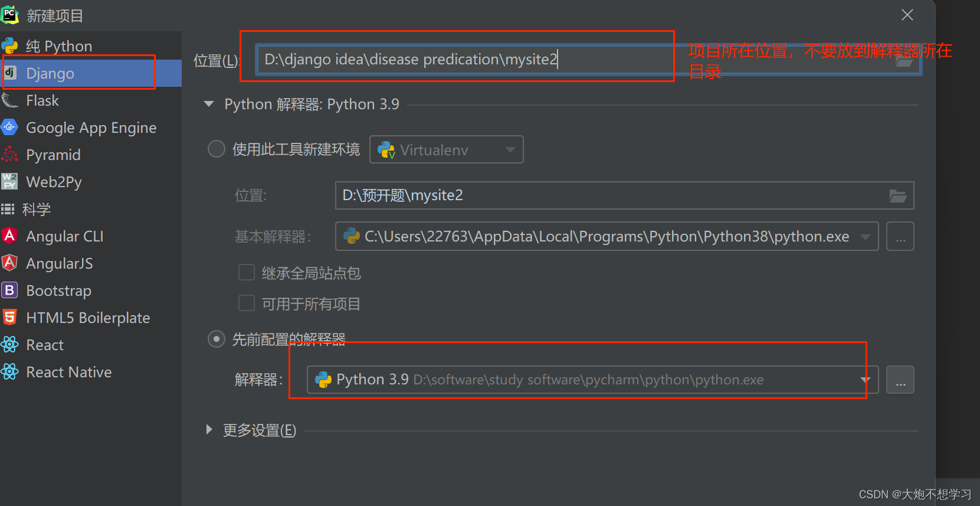Click the React atom icon
The width and height of the screenshot is (980, 506).
coord(9,344)
